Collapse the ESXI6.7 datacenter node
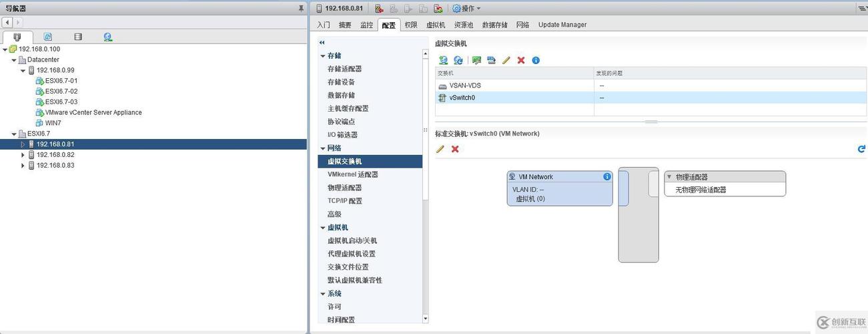 14,134
